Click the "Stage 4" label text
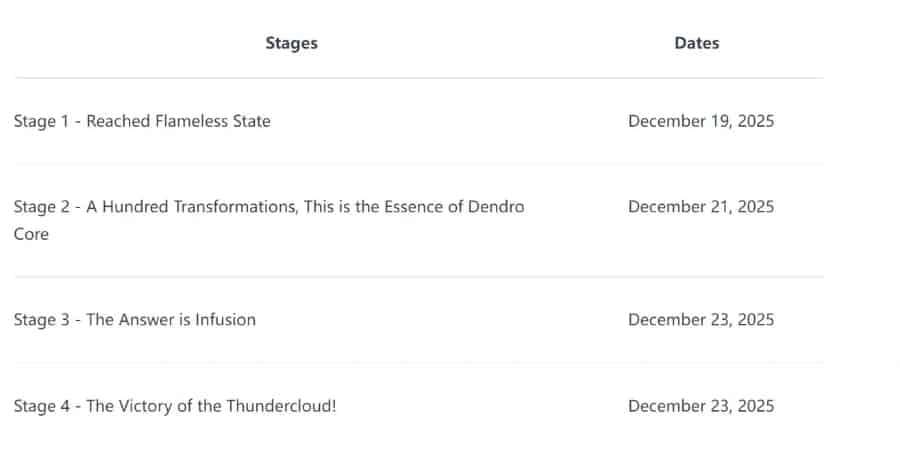900x452 pixels. tap(42, 406)
